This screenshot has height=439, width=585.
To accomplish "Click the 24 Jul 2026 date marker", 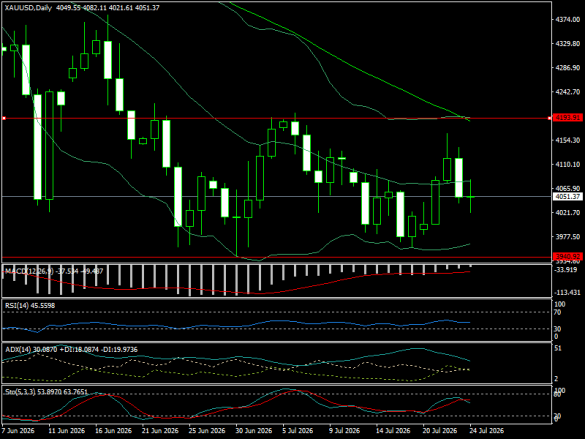I will (x=487, y=430).
